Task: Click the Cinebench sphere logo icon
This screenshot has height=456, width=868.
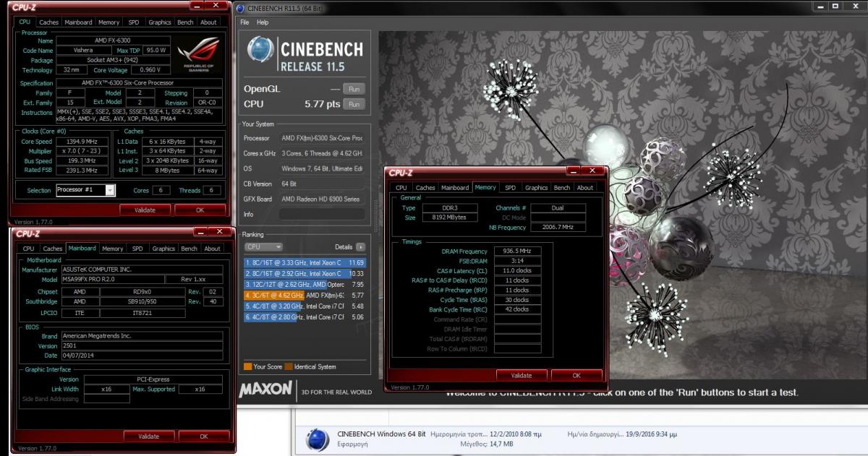Action: coord(260,51)
